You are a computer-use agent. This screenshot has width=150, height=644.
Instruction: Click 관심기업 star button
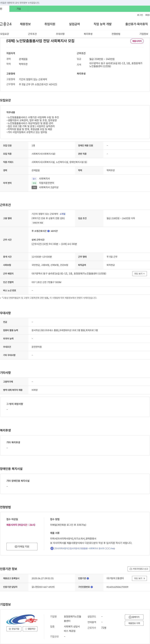coord(14,629)
